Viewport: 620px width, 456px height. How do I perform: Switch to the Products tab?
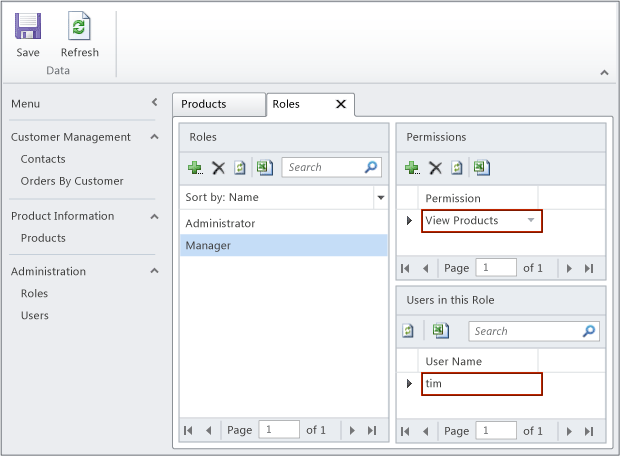click(219, 104)
